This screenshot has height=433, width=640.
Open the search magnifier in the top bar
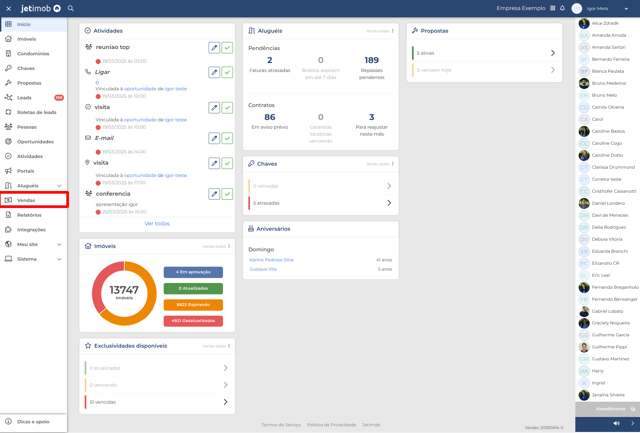point(71,8)
